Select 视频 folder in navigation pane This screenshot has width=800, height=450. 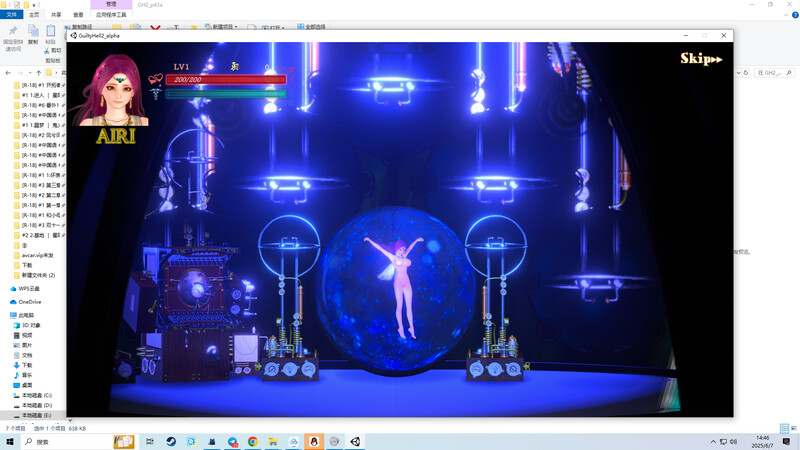coord(23,335)
